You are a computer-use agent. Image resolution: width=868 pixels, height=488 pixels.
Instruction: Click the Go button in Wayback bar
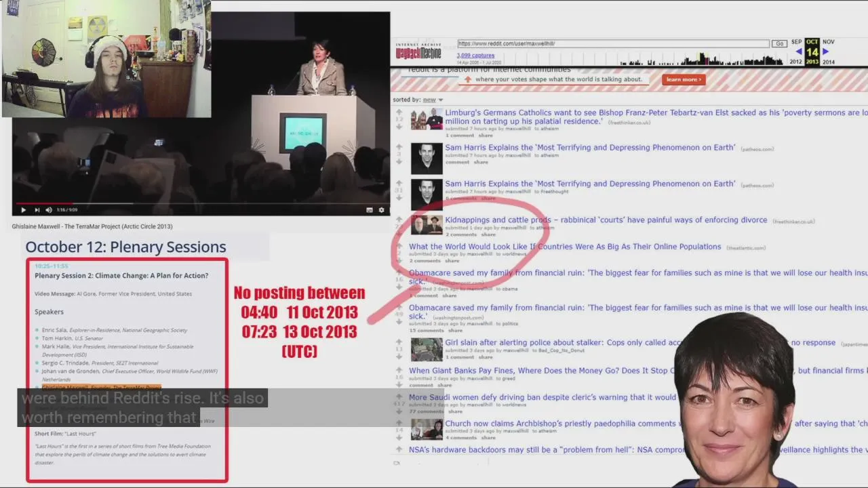click(779, 43)
